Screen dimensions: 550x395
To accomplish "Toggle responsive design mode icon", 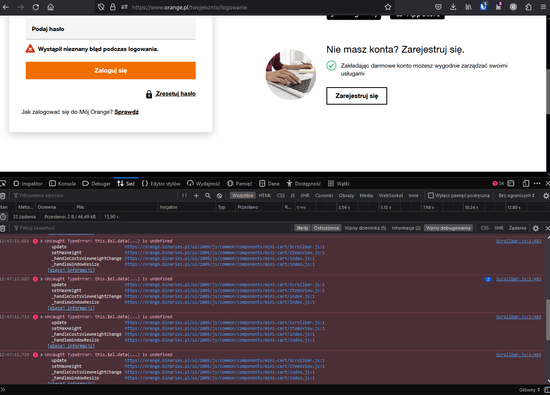I will tap(525, 183).
